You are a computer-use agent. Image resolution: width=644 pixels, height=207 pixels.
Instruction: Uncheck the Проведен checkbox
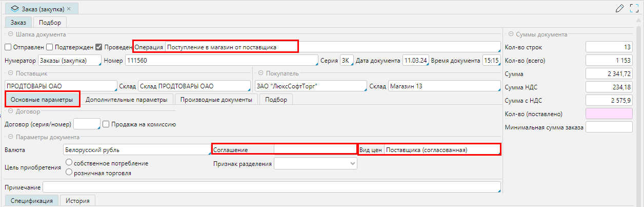pos(99,47)
